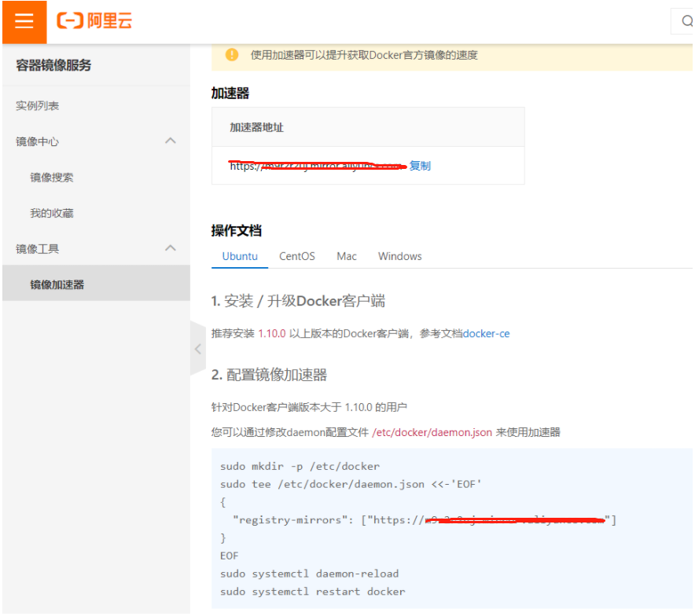
Task: Collapse the 镜像中心 section chevron
Action: coord(171,141)
